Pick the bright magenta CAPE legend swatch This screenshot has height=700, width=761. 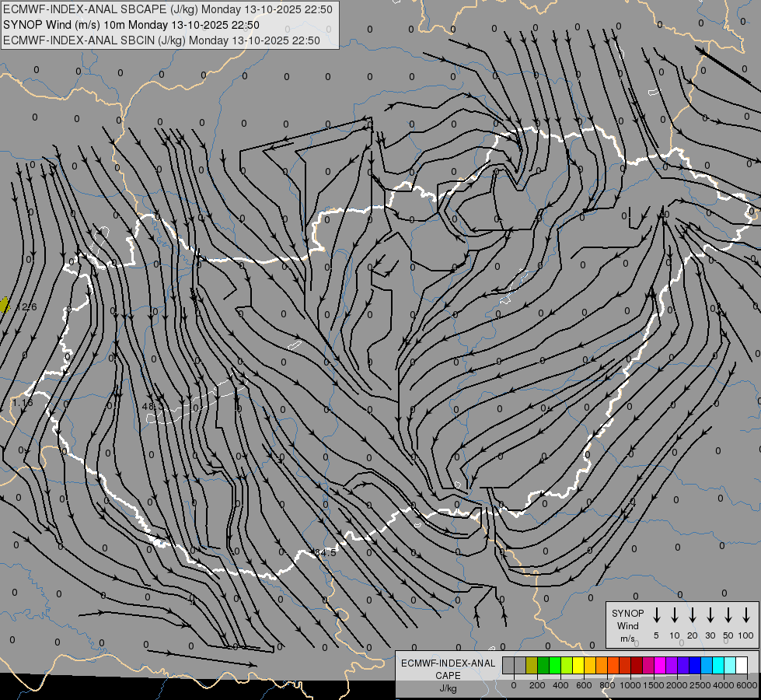[660, 665]
